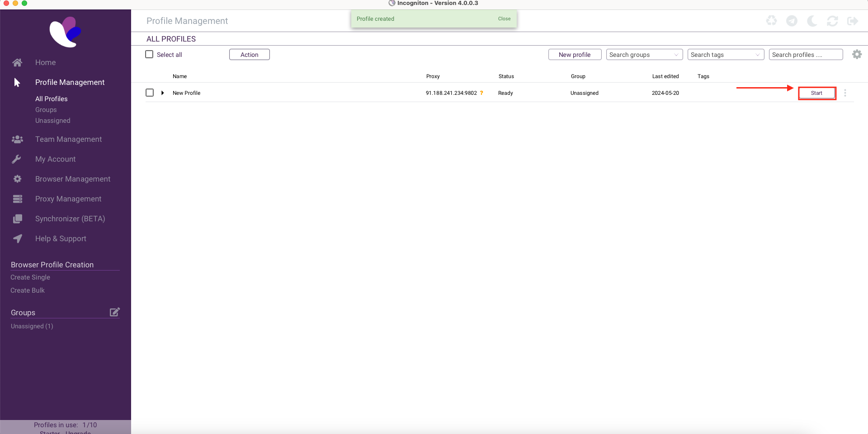Viewport: 868px width, 434px height.
Task: Click the green macOS zoom window button
Action: (24, 3)
